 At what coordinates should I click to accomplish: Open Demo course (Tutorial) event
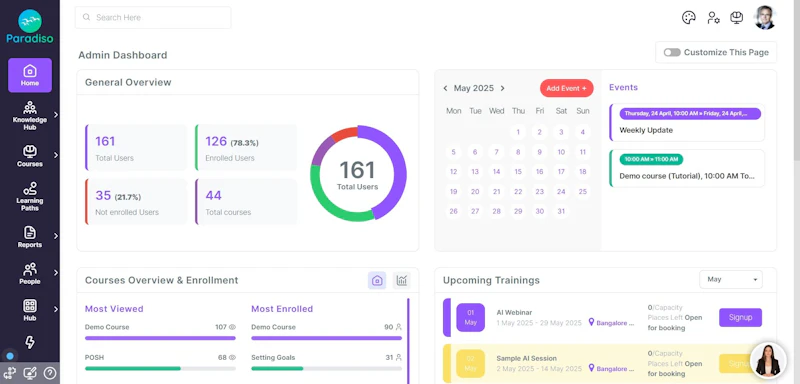687,168
